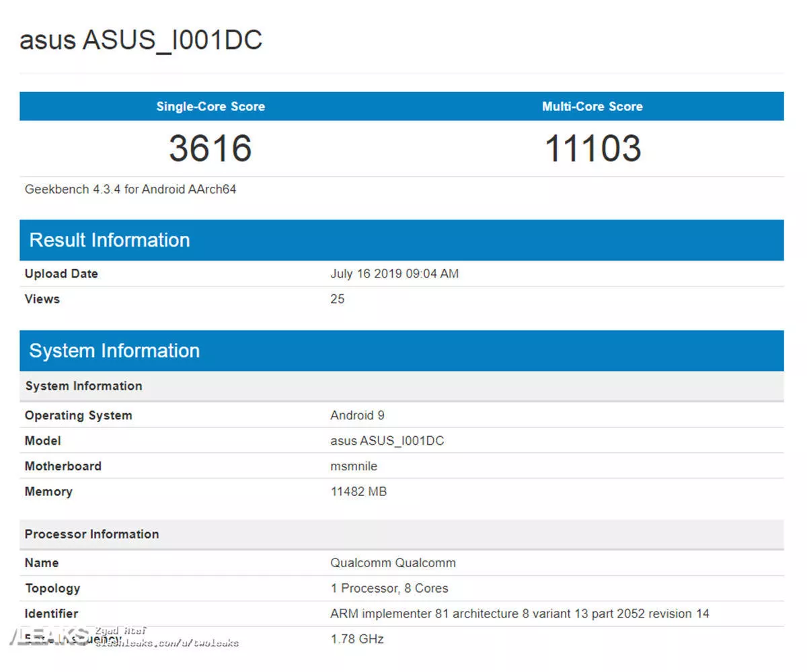Screen dimensions: 807x672
Task: Click the asus ASUS_I001DC page title
Action: coord(141,40)
